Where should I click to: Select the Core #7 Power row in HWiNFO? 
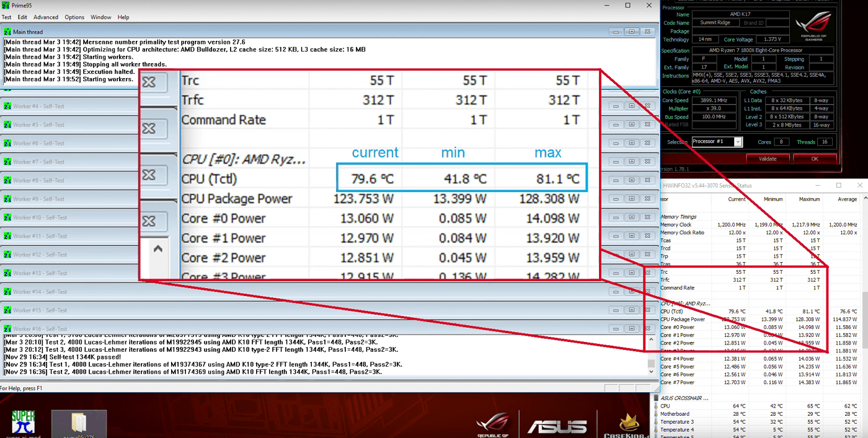click(759, 383)
